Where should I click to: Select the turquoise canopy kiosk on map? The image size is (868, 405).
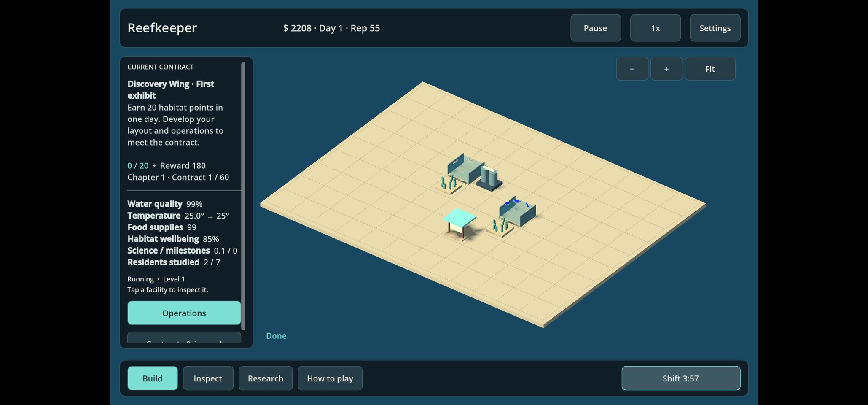[460, 224]
